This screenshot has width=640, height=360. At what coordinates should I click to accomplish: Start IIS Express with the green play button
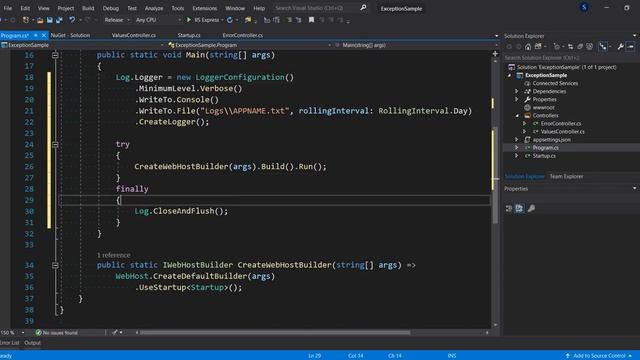189,20
